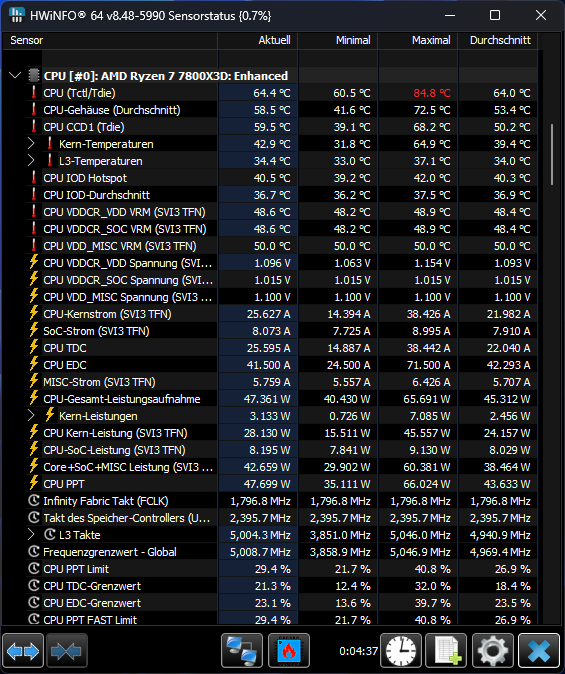The image size is (565, 674).
Task: Open sensor settings gear
Action: pos(493,651)
